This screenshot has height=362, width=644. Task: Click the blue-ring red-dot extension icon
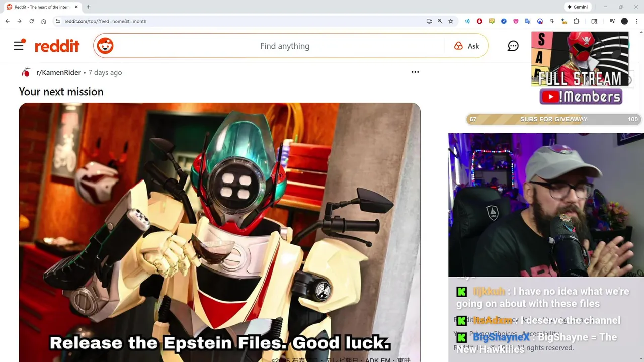540,21
